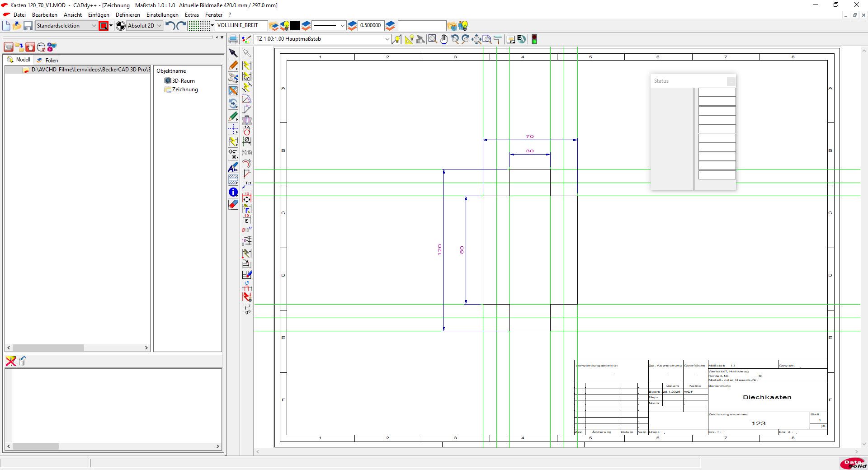Click the Print icon in the toolbar

233,39
